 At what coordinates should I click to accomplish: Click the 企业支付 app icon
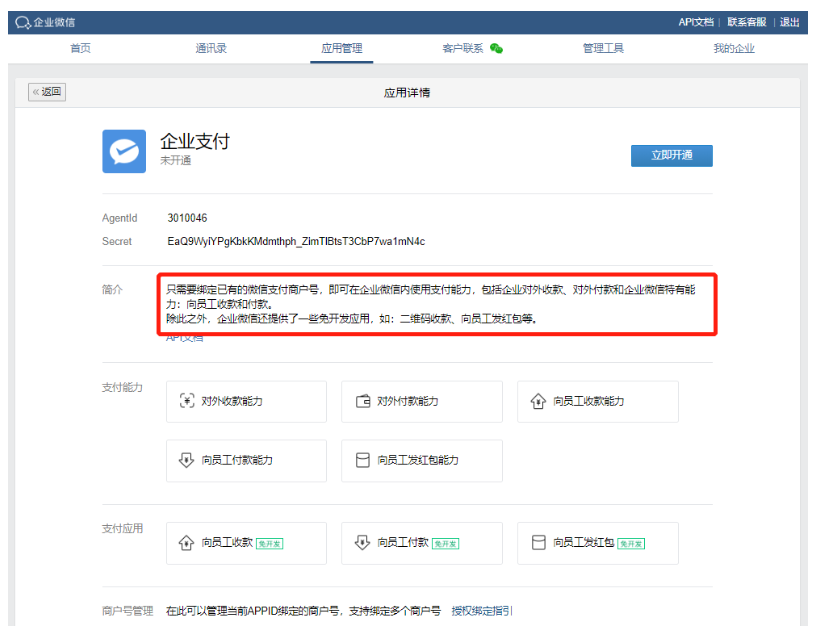coord(124,151)
